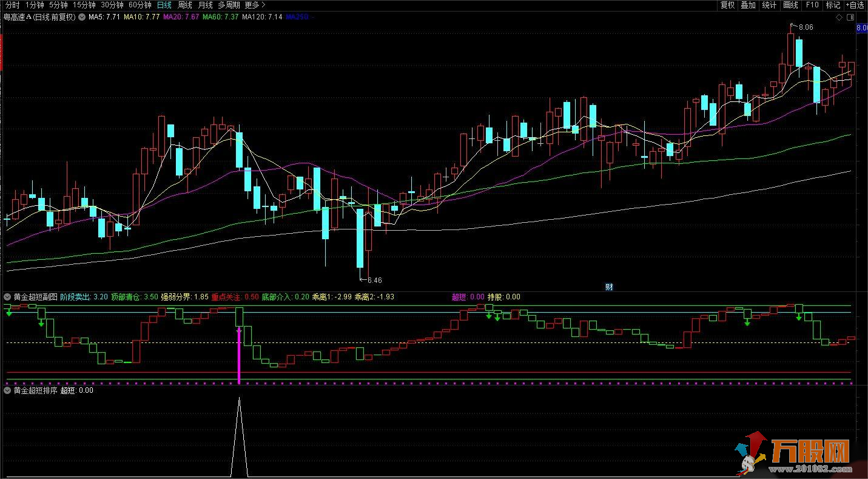Click the 乖离1: -2.99 value
The image size is (868, 479).
[332, 297]
